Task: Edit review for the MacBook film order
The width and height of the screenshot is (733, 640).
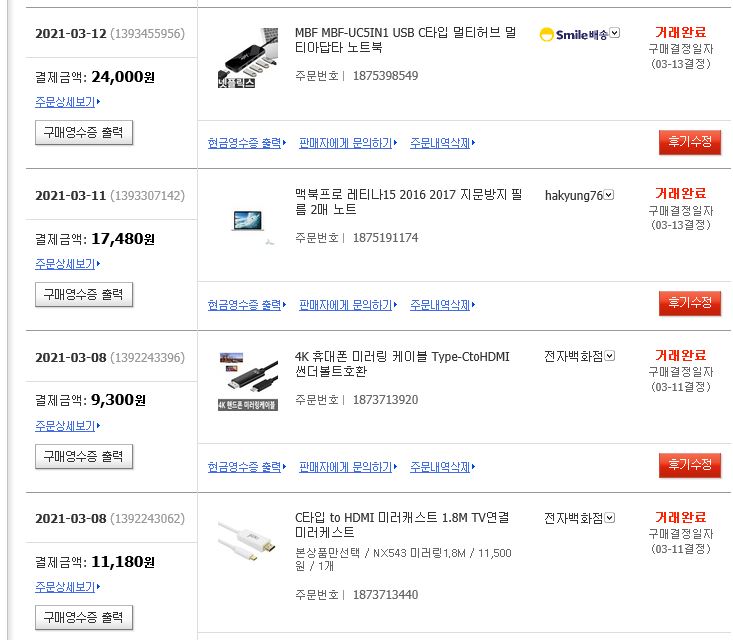Action: [x=689, y=303]
